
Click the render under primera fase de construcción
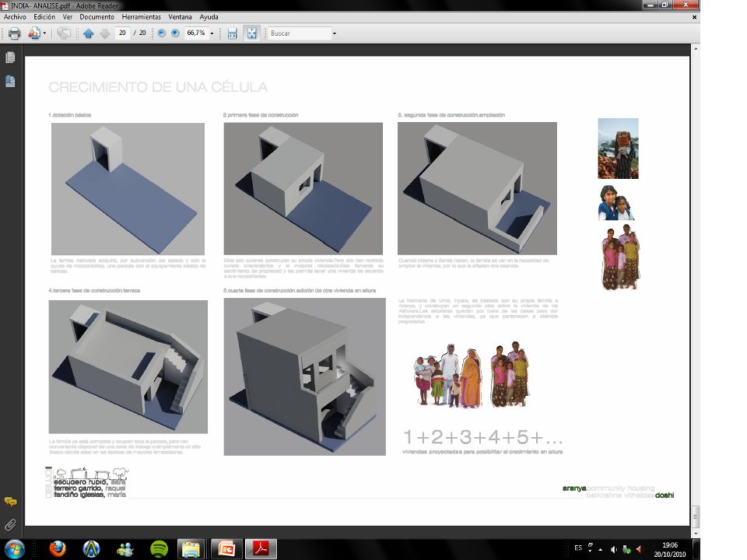303,188
